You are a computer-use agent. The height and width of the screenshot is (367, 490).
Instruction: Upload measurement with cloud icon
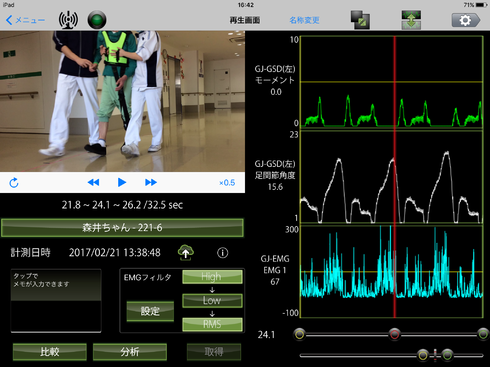pos(186,252)
